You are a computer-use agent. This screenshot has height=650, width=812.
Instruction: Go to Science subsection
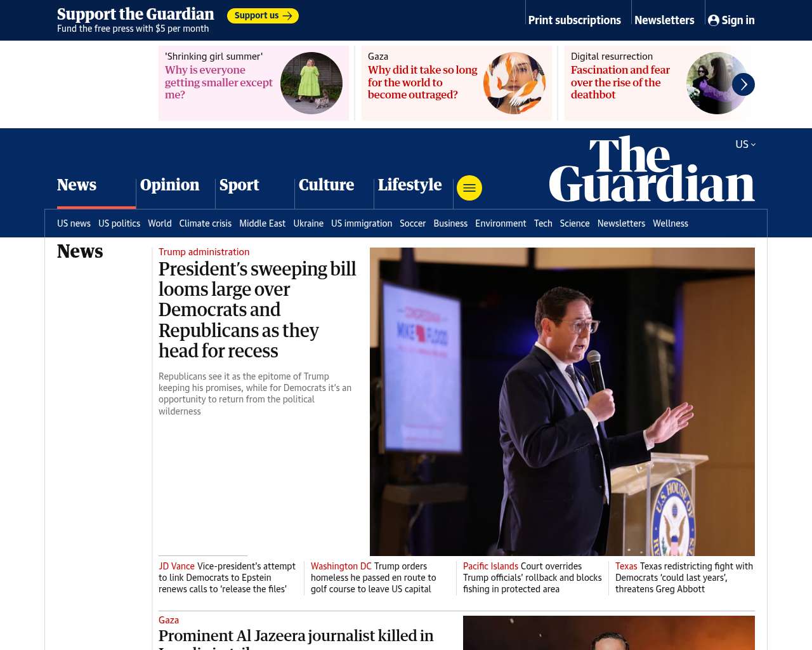575,223
